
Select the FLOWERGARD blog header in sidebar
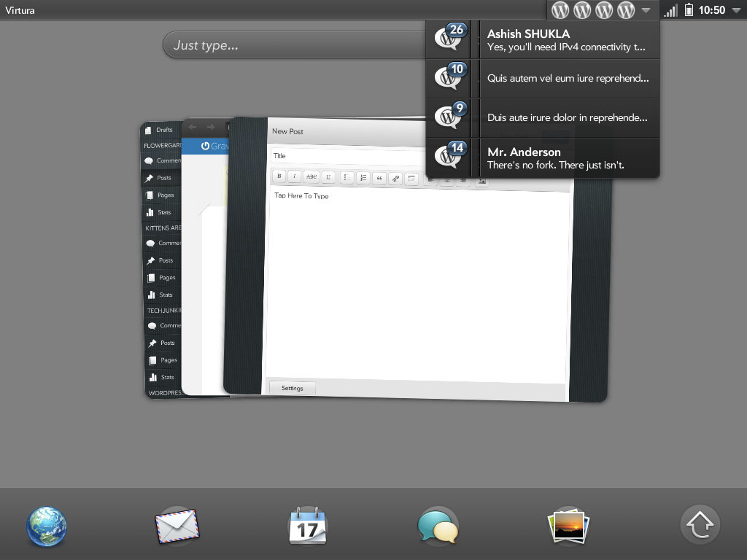click(163, 146)
